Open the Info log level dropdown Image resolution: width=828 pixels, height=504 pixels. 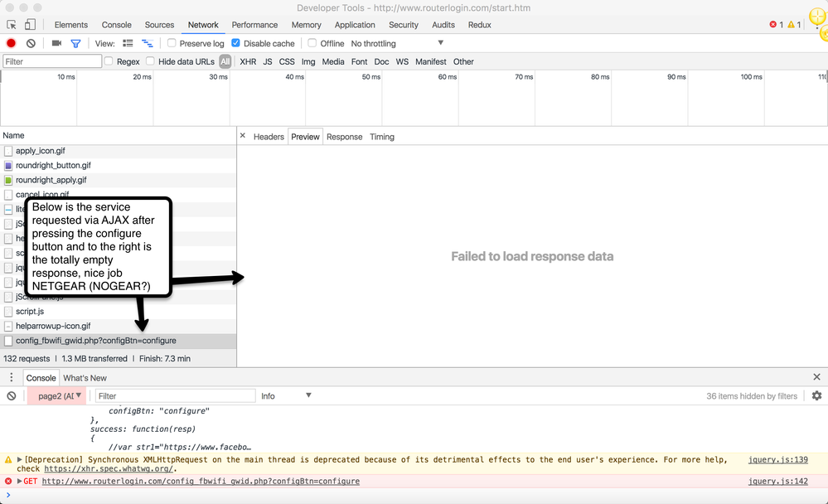pos(286,396)
